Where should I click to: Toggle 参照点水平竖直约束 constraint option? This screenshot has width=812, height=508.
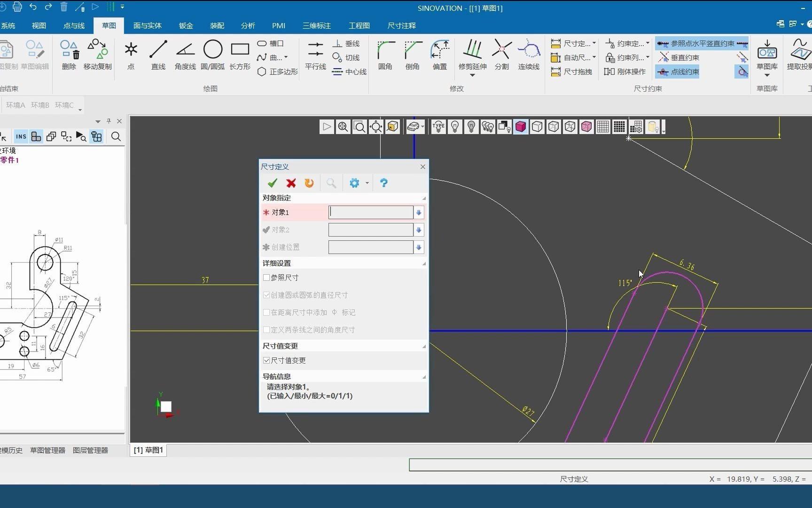(702, 43)
